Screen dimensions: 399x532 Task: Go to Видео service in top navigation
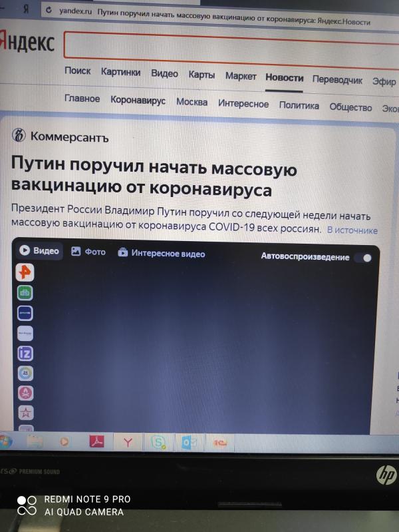[164, 74]
